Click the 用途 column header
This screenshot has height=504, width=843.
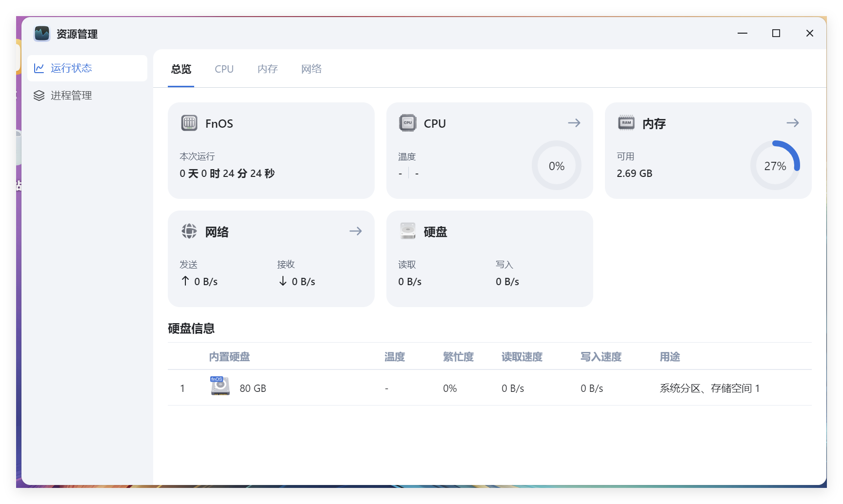(x=670, y=357)
